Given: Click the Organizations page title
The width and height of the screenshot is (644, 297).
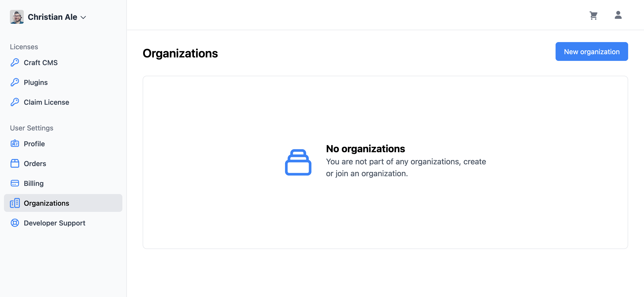Looking at the screenshot, I should click(x=180, y=53).
